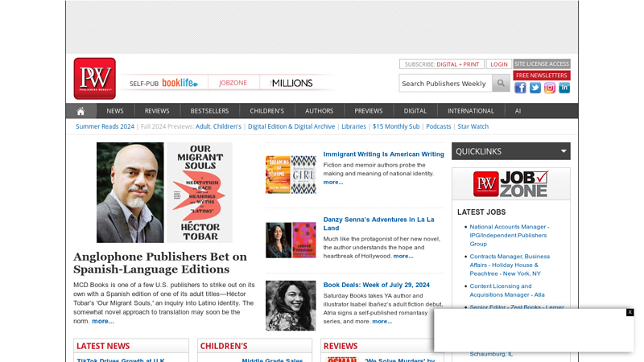Focus the Search Publishers Weekly field
This screenshot has width=644, height=362.
(445, 84)
